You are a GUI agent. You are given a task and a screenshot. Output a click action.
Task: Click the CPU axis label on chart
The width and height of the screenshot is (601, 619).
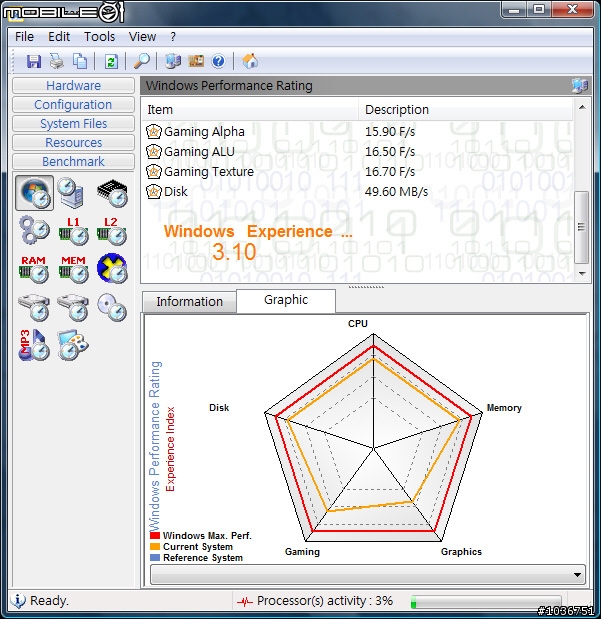[x=358, y=323]
